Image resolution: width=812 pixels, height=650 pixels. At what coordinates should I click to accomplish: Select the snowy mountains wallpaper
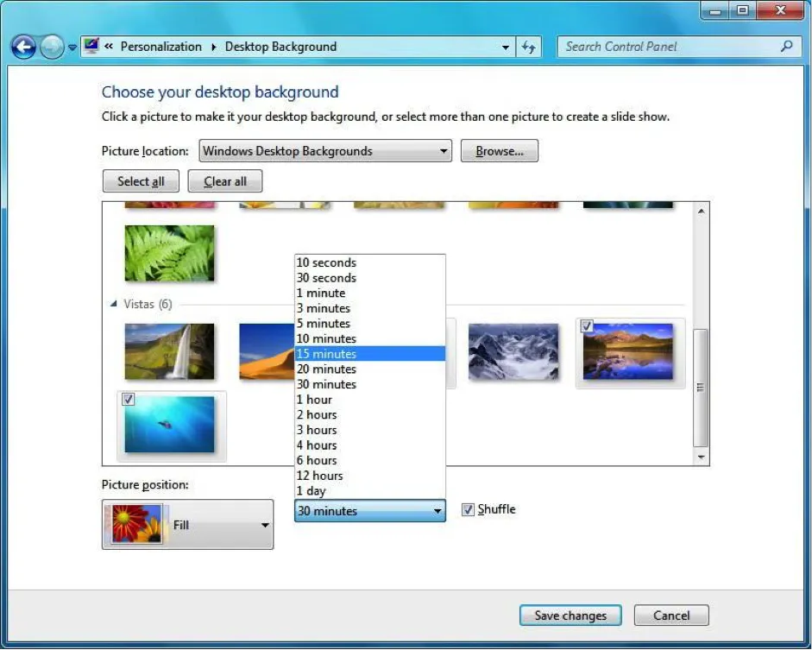click(x=513, y=351)
